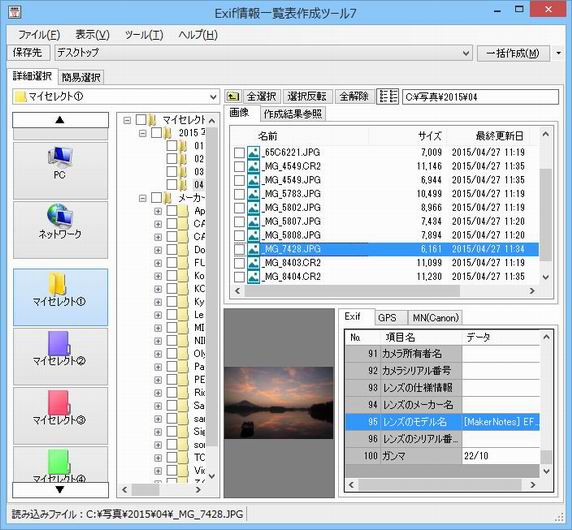Check the box for _65C6221.JPG
This screenshot has width=572, height=530.
click(239, 152)
